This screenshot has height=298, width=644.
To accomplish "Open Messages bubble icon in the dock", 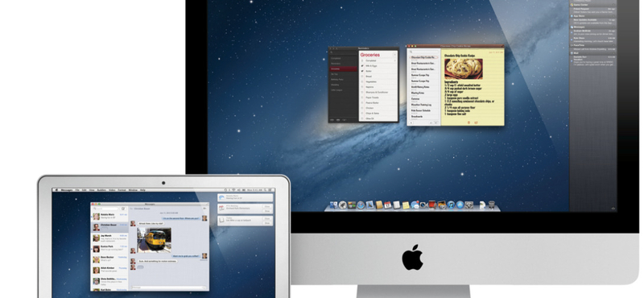I will [415, 205].
